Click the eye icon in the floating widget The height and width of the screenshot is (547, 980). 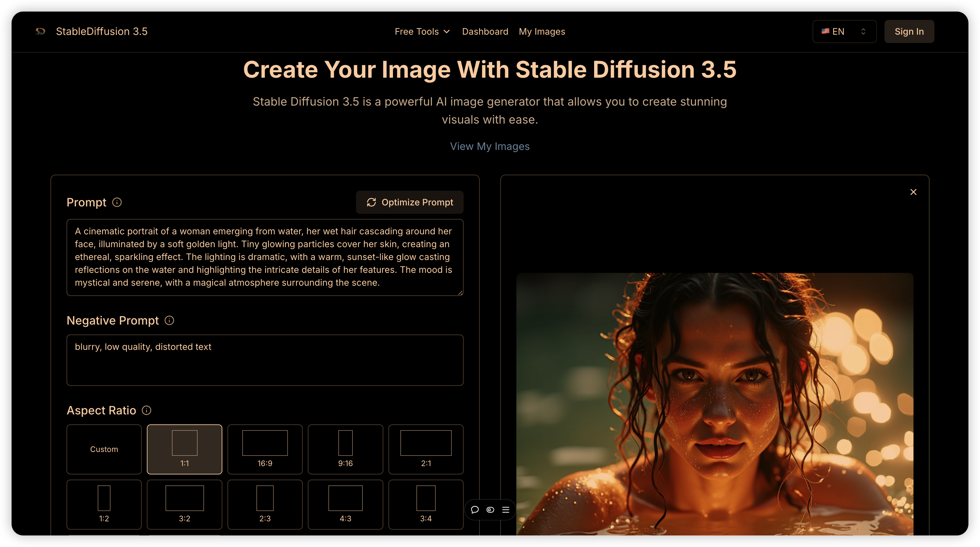pyautogui.click(x=490, y=510)
